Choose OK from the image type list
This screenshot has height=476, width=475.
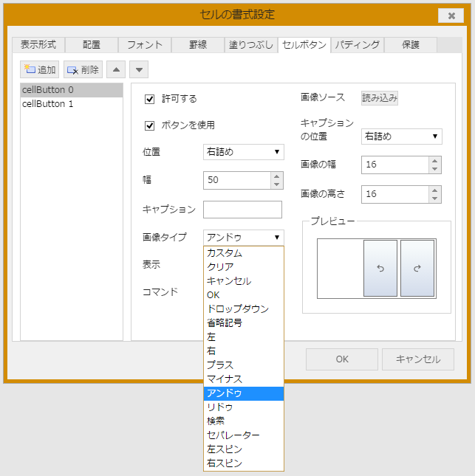(x=244, y=295)
